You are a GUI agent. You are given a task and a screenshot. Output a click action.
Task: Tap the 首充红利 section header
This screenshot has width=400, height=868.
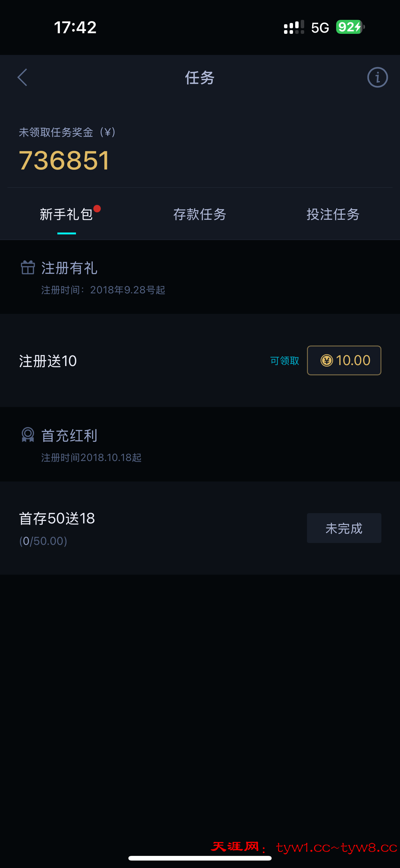coord(69,436)
